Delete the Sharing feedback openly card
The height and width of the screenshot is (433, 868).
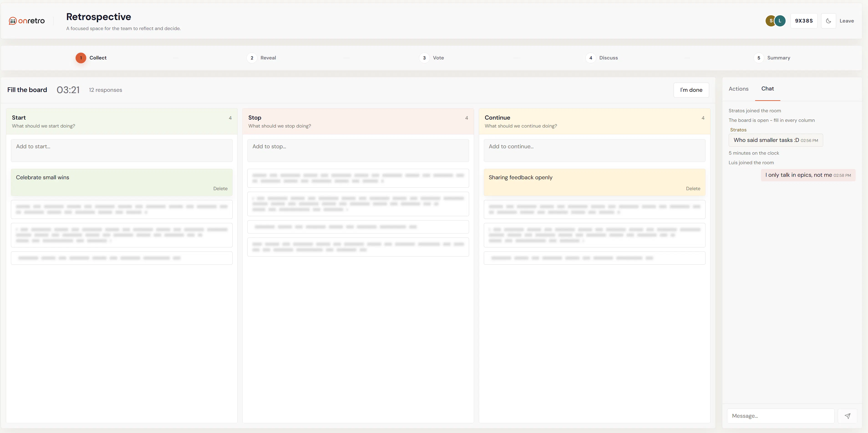(693, 189)
